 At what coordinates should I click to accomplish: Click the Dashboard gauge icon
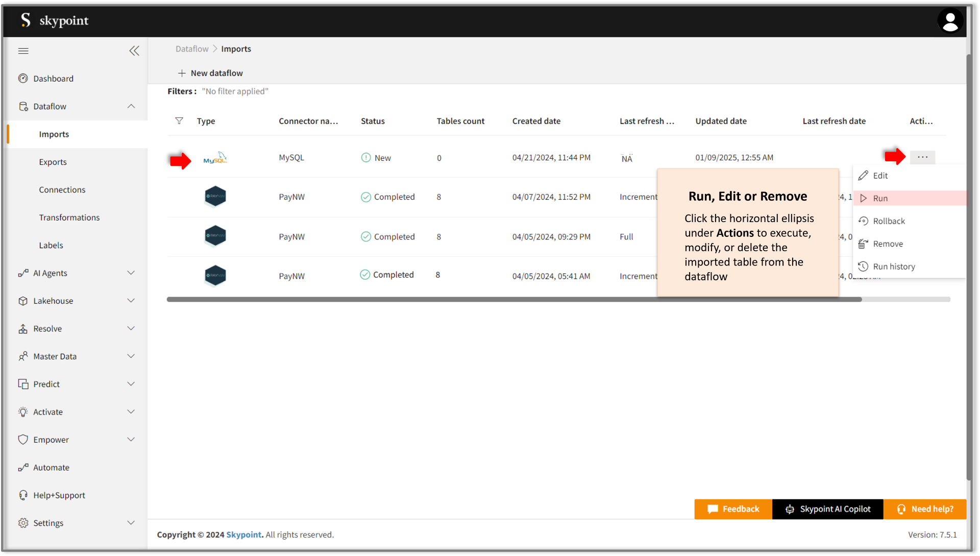[x=23, y=79]
